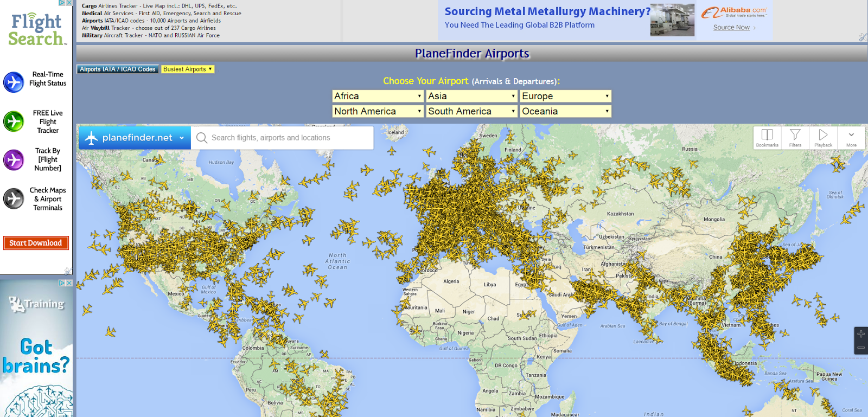Expand the More chevron on map toolbar
Viewport: 868px width, 417px height.
[851, 138]
